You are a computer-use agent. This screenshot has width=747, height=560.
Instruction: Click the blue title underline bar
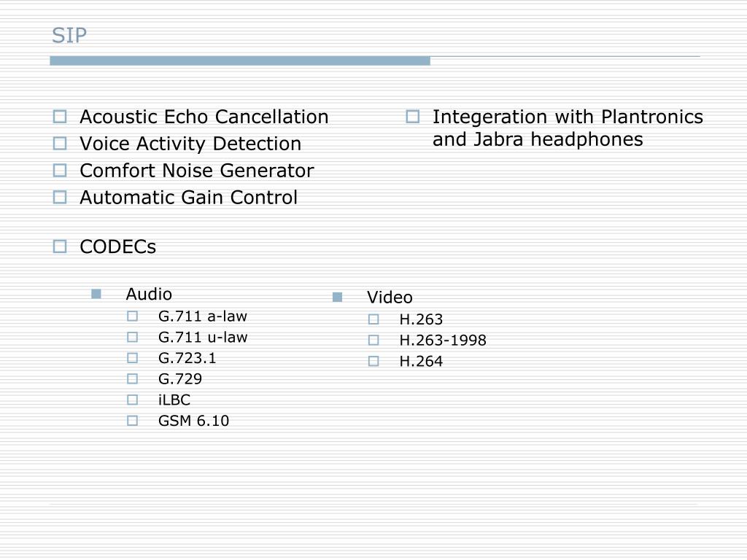240,61
